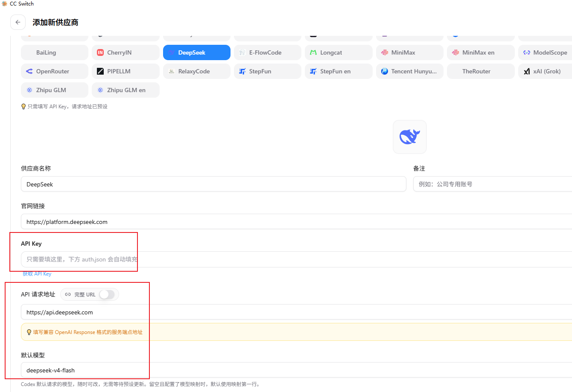Focus the 供应商名称 field containing DeepSeek
This screenshot has width=572, height=392.
[x=213, y=184]
